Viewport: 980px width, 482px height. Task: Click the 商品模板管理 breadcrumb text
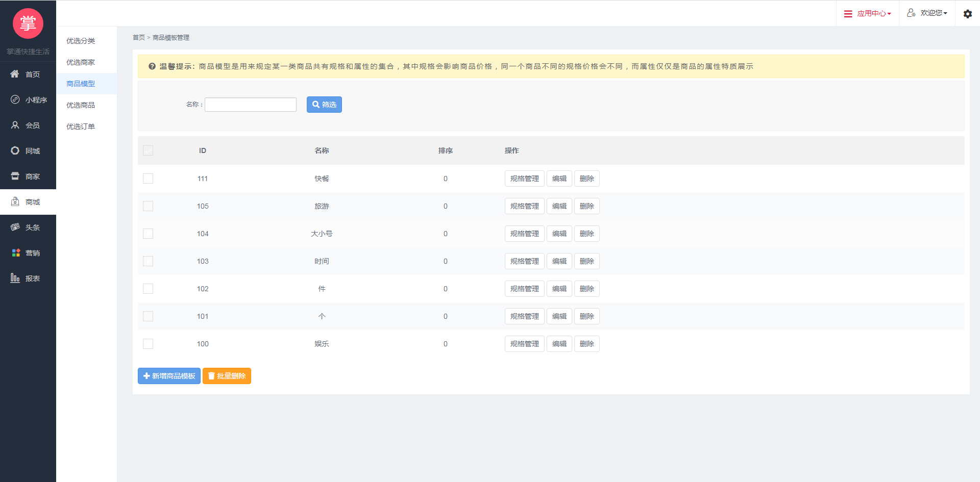point(171,38)
